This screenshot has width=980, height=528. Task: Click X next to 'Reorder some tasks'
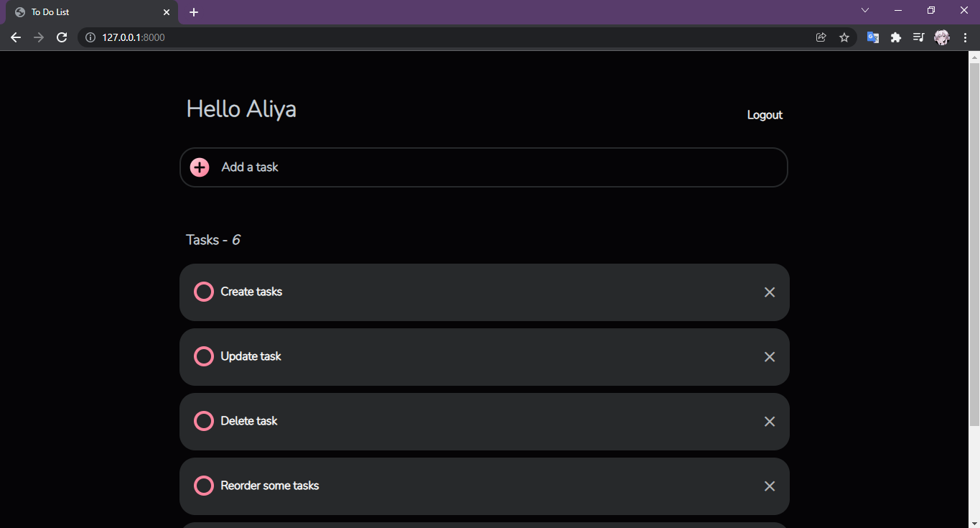(769, 486)
